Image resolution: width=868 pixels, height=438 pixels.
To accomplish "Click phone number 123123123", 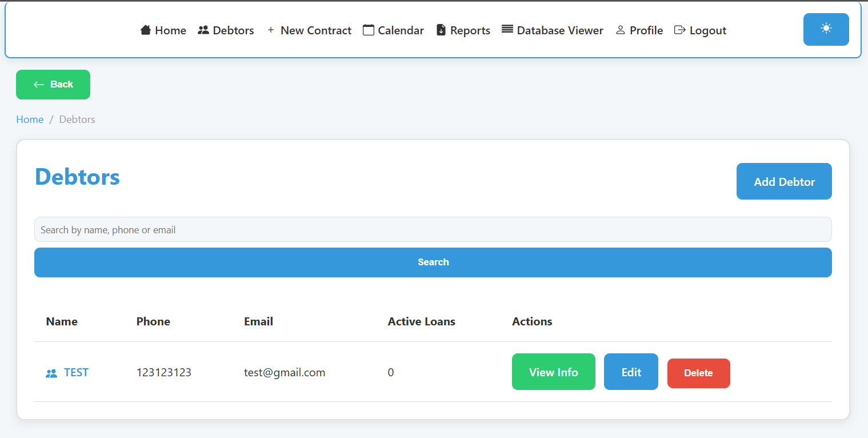I will tap(164, 372).
